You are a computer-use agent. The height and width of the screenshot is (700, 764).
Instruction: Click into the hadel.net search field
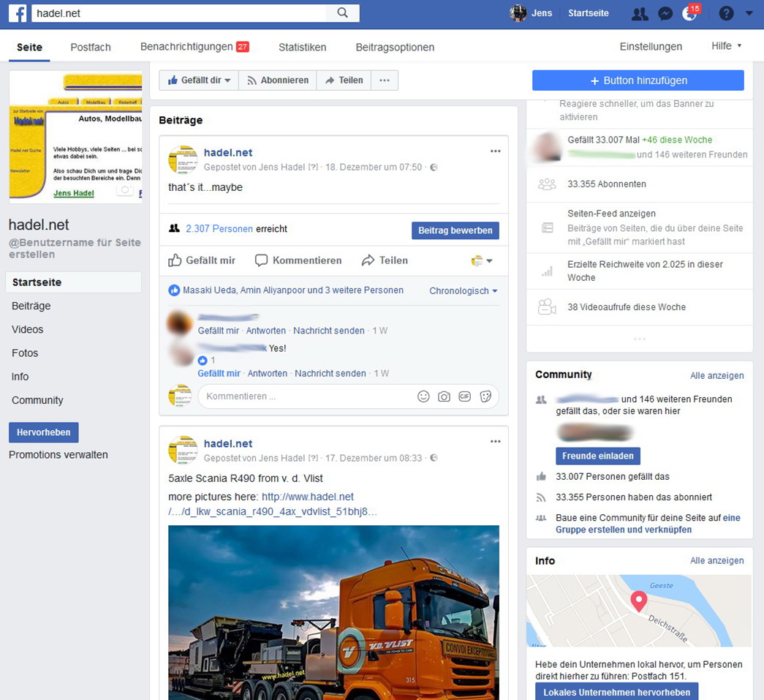pos(181,13)
